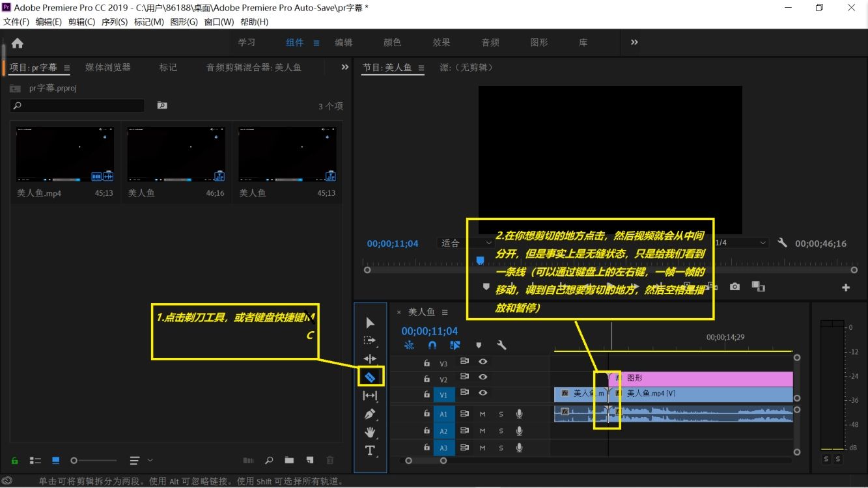Click the trash Clear icon

coord(330,461)
